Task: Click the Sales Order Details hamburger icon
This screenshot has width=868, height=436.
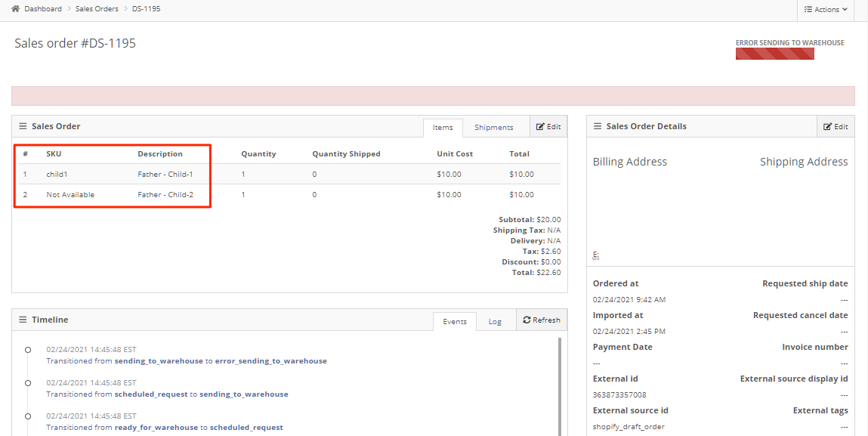Action: point(598,126)
